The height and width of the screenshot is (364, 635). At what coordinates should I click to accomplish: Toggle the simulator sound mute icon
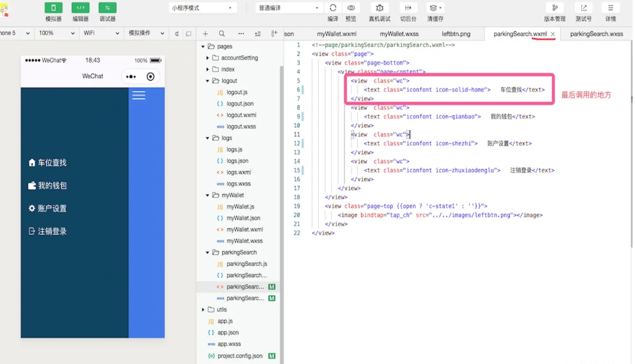pyautogui.click(x=177, y=34)
